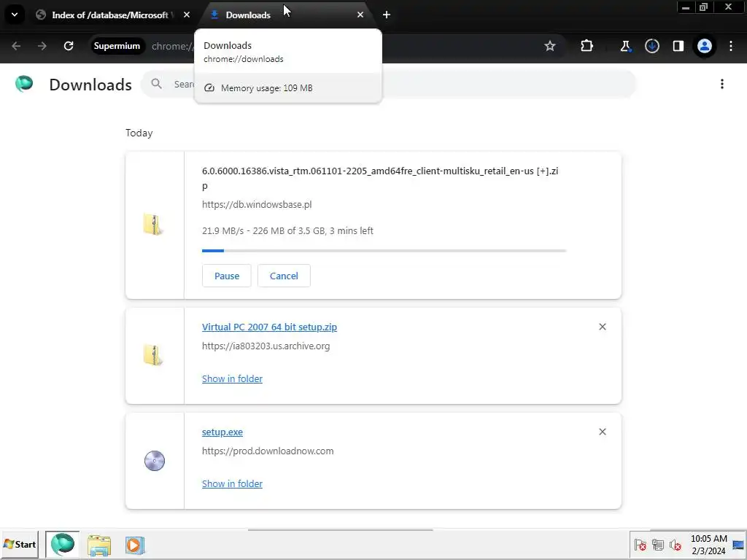Click the setup.exe disc icon
This screenshot has width=747, height=560.
[155, 461]
